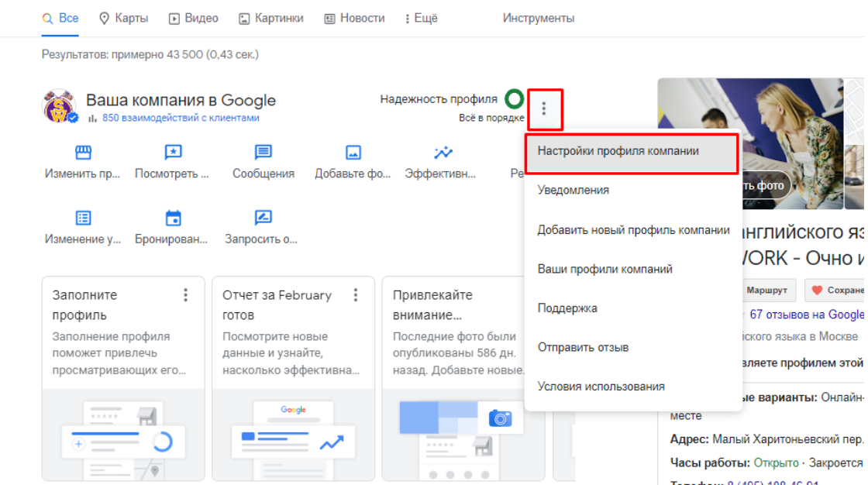The height and width of the screenshot is (485, 868).
Task: Open the Бронирование calendar icon
Action: click(173, 218)
